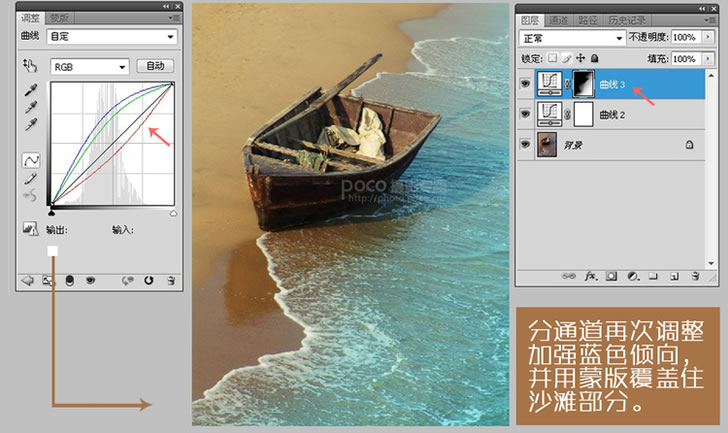Click link icon between 曲线 3 thumbnails
Image resolution: width=728 pixels, height=433 pixels.
coord(567,84)
